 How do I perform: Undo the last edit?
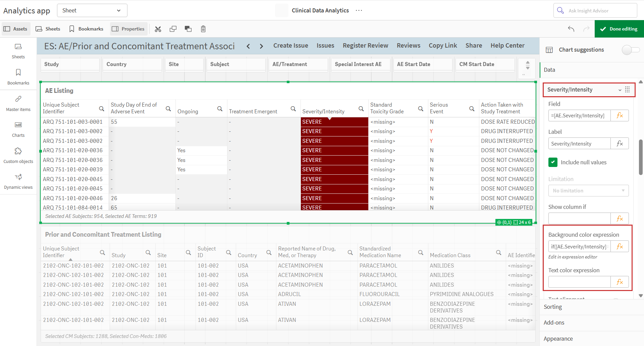coord(571,29)
